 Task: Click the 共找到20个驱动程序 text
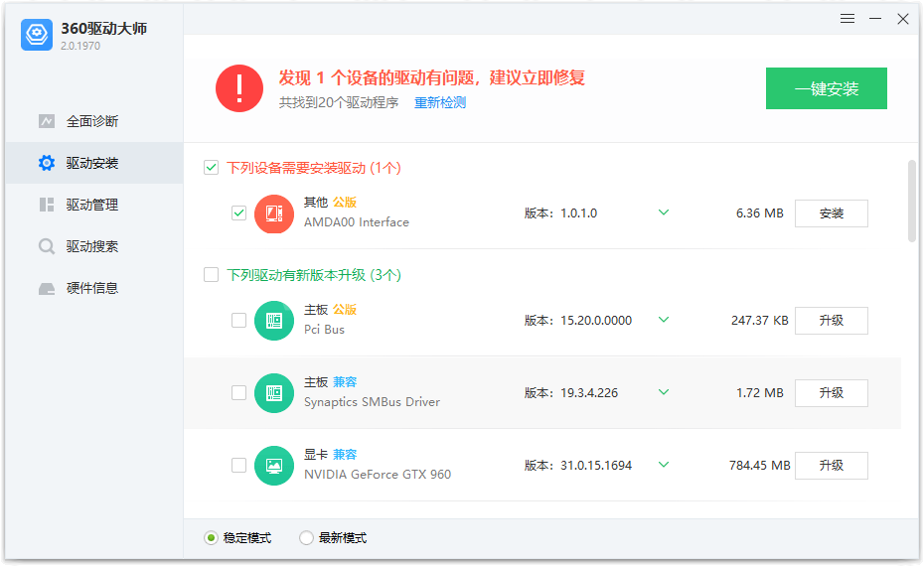point(339,102)
